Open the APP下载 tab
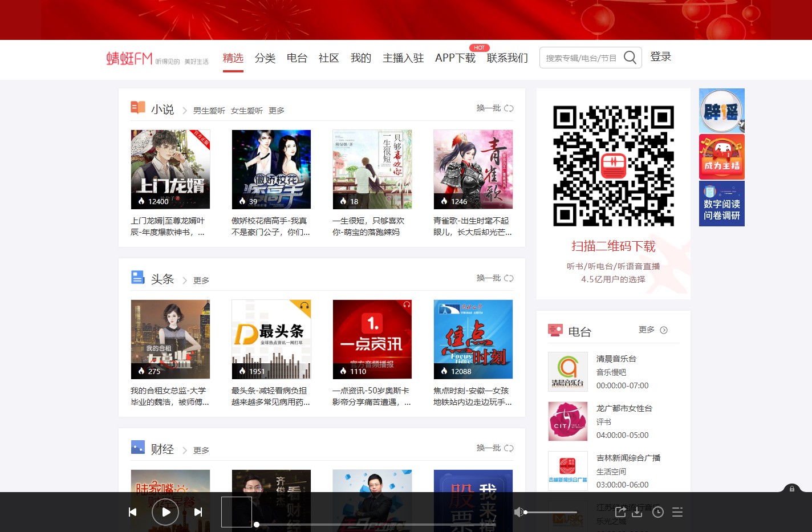This screenshot has height=532, width=812. pos(455,58)
